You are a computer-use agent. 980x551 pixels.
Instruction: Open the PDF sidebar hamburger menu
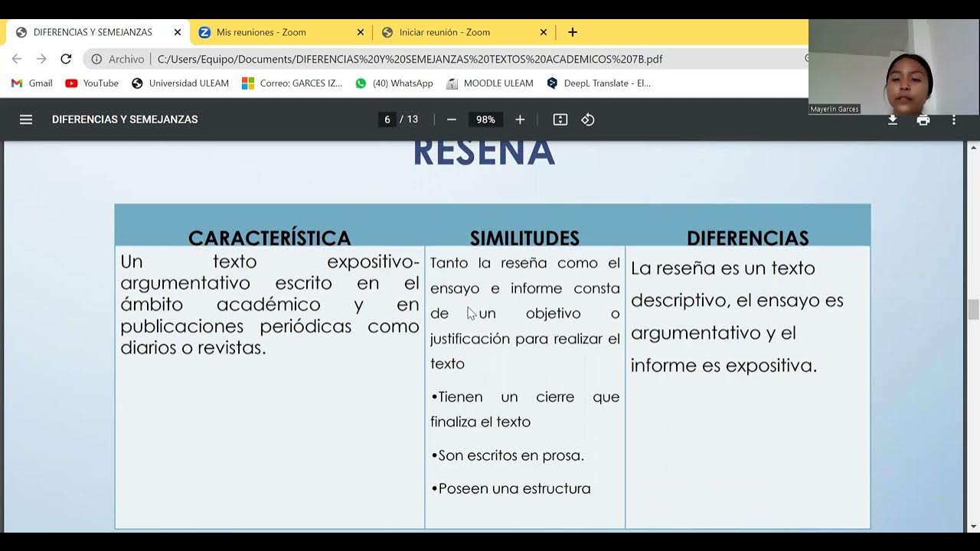[x=26, y=119]
